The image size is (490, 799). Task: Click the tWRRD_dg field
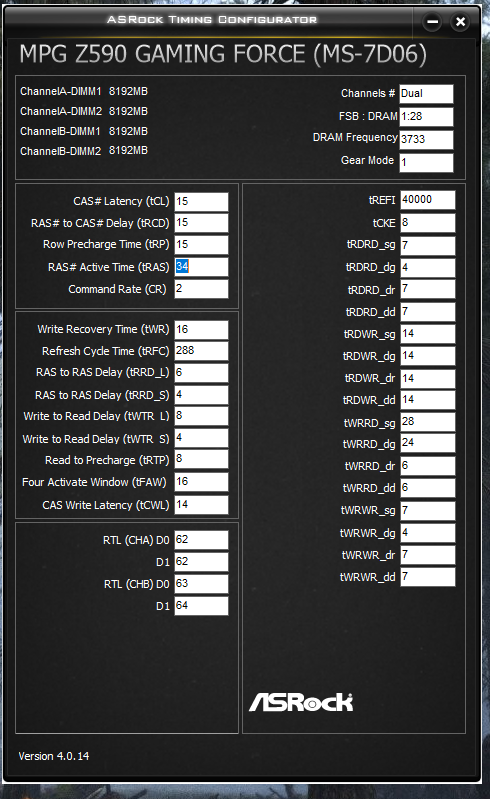(428, 443)
